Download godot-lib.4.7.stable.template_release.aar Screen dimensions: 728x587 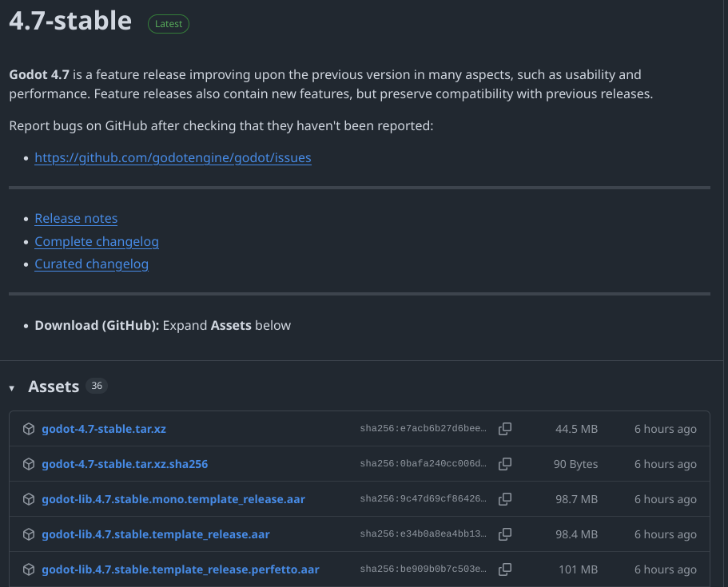coord(156,534)
